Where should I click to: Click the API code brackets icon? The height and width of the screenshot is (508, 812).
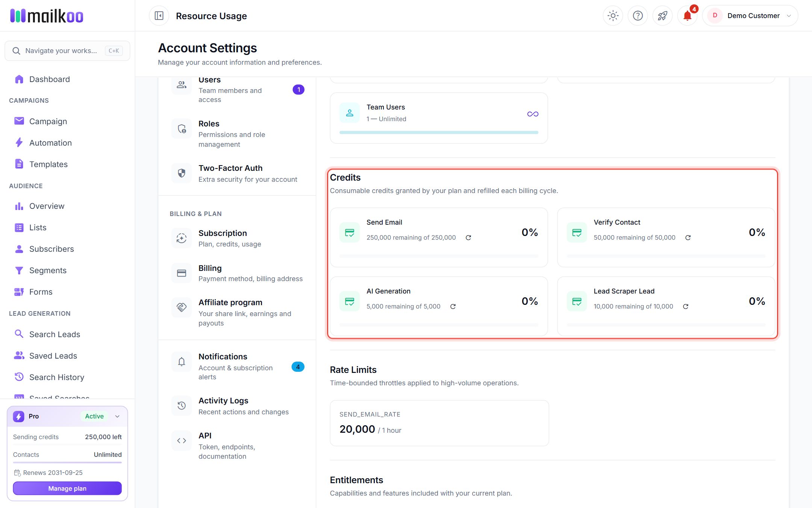pyautogui.click(x=182, y=441)
